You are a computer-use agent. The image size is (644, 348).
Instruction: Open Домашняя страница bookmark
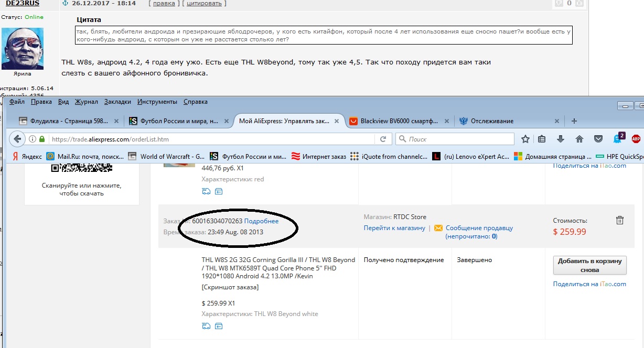(553, 156)
